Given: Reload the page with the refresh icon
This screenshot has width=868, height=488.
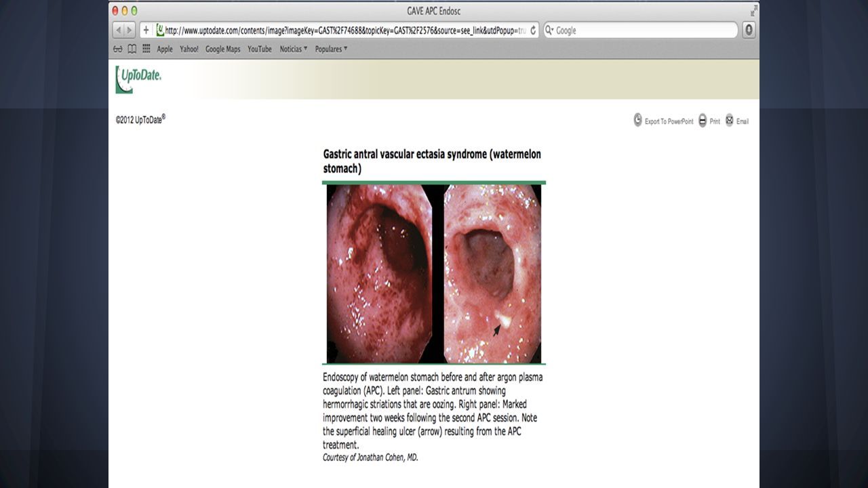Looking at the screenshot, I should tap(533, 30).
